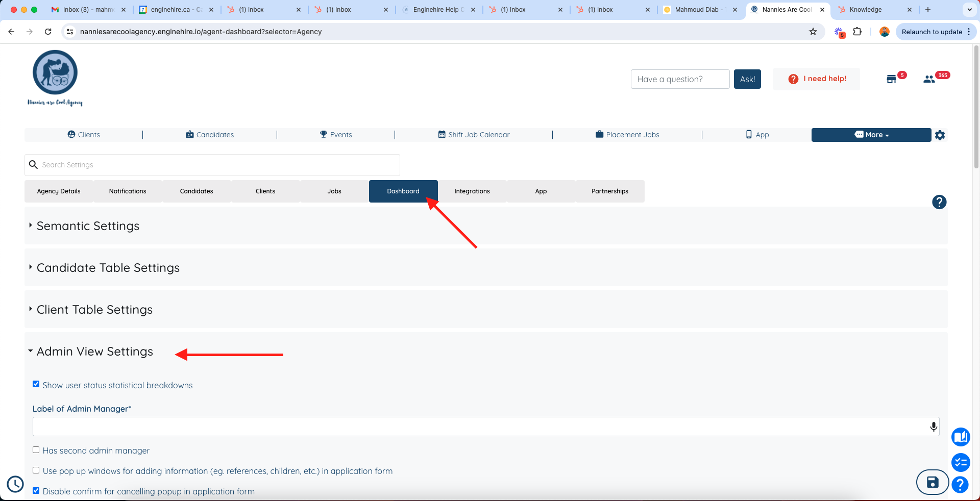Open the App settings tab

pos(541,191)
